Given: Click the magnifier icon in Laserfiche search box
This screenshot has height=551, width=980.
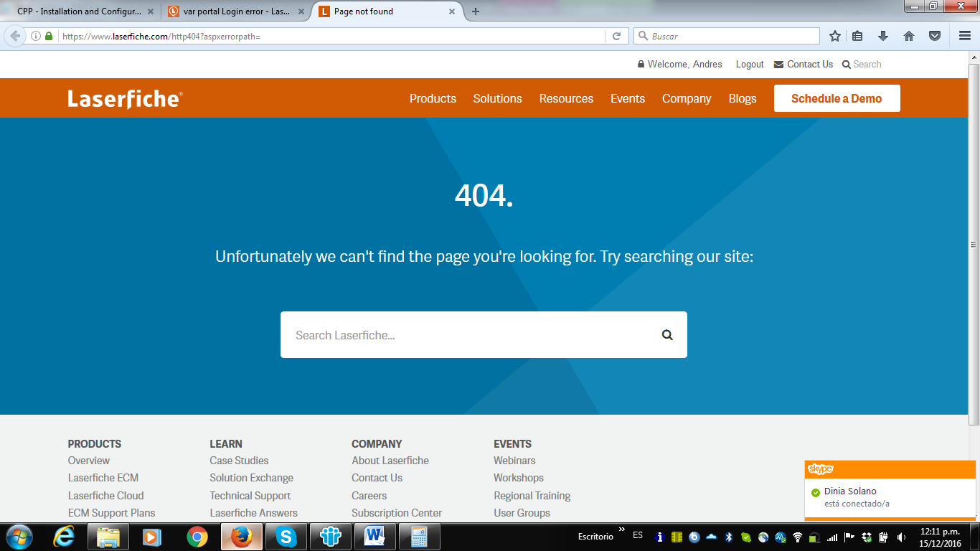Looking at the screenshot, I should pos(667,334).
